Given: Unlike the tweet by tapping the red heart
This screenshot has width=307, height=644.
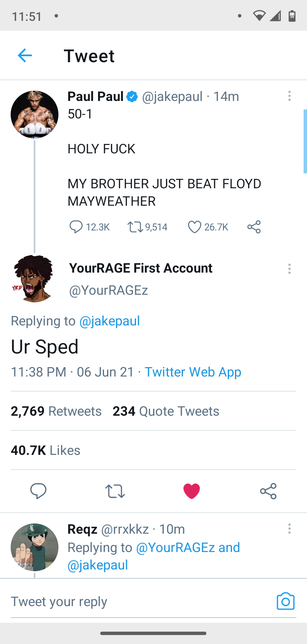Looking at the screenshot, I should [x=191, y=491].
